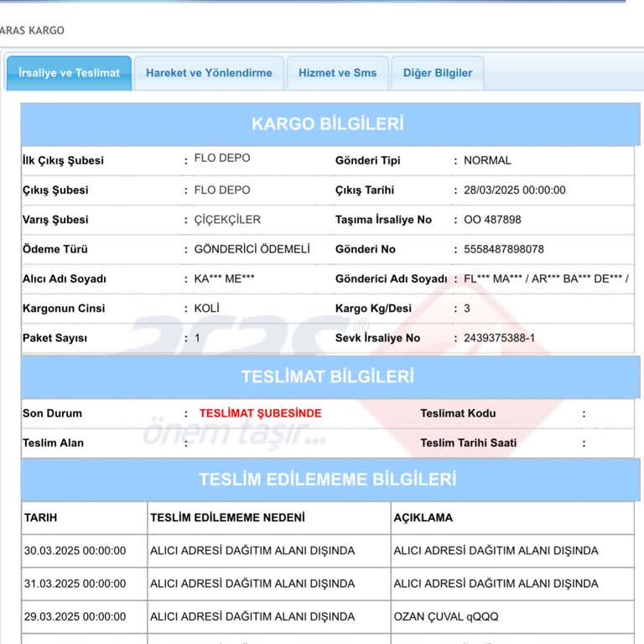Click Kargo Kg/Desi value 3
644x644 pixels.
[467, 309]
